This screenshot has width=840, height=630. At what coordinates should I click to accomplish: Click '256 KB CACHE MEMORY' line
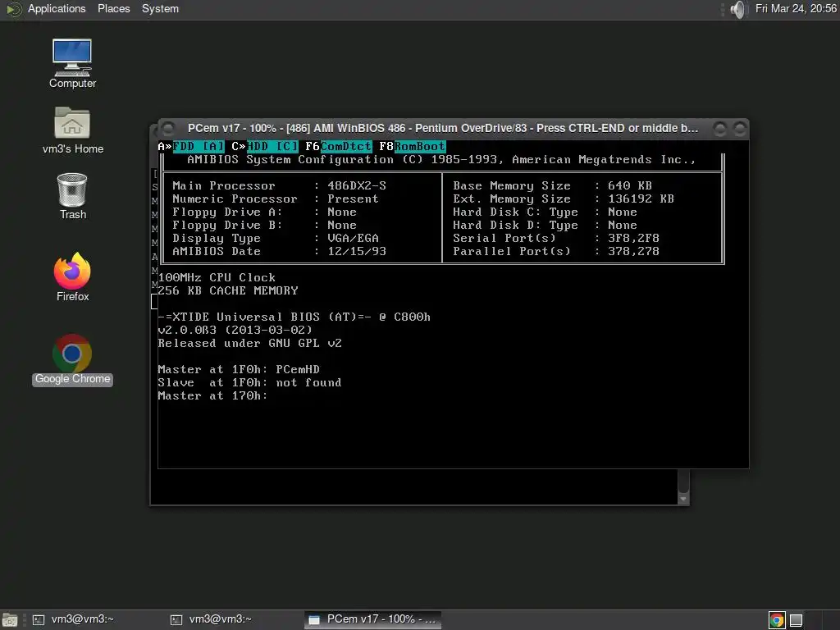[228, 290]
